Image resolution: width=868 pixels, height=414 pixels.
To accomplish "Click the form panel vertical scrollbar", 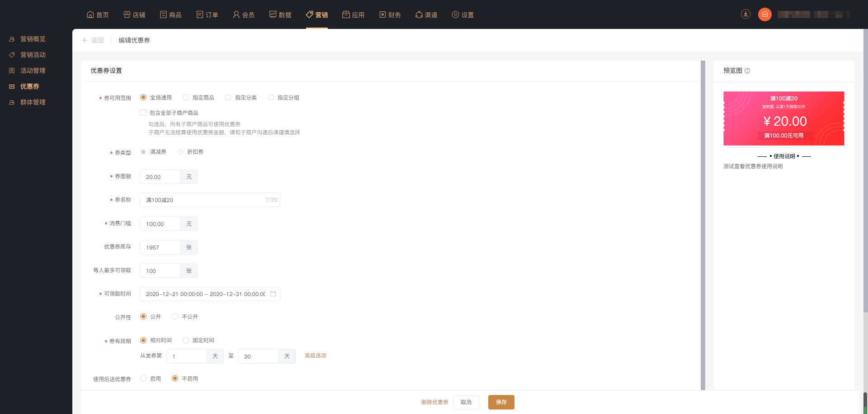I will click(x=703, y=225).
